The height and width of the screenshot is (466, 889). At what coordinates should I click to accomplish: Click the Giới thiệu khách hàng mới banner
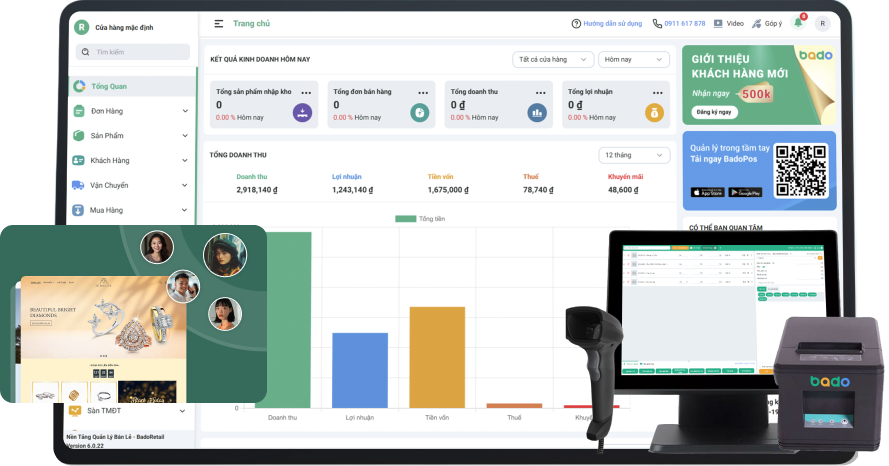(759, 85)
